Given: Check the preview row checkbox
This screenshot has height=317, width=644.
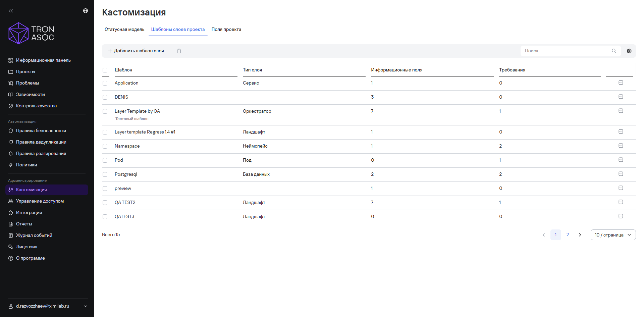Looking at the screenshot, I should tap(105, 189).
